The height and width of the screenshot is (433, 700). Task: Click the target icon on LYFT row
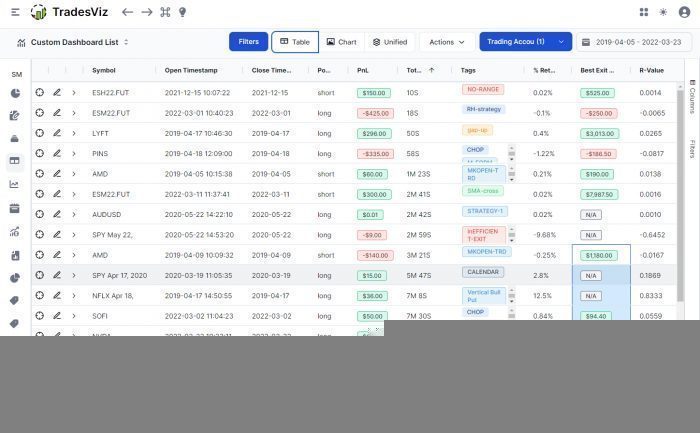(x=40, y=133)
